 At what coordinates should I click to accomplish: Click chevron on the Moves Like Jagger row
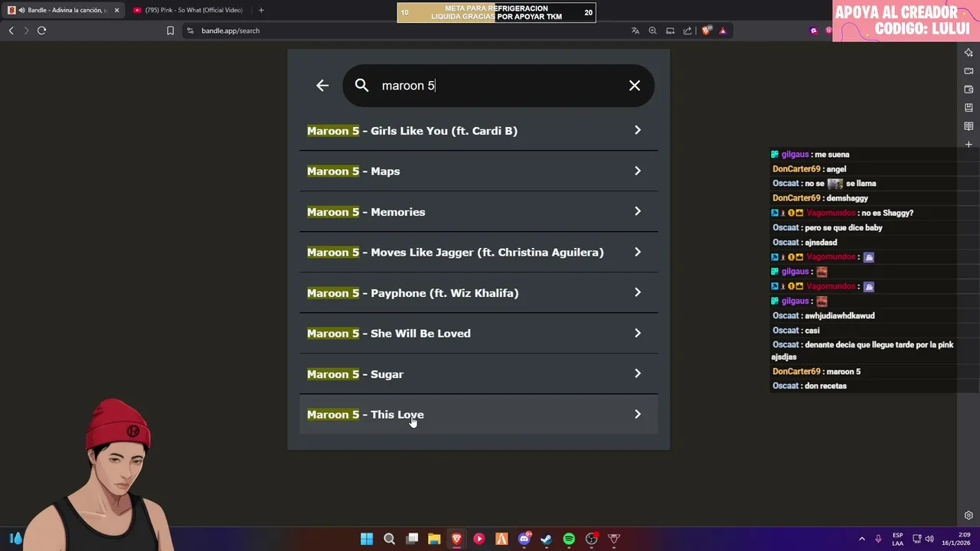tap(638, 252)
